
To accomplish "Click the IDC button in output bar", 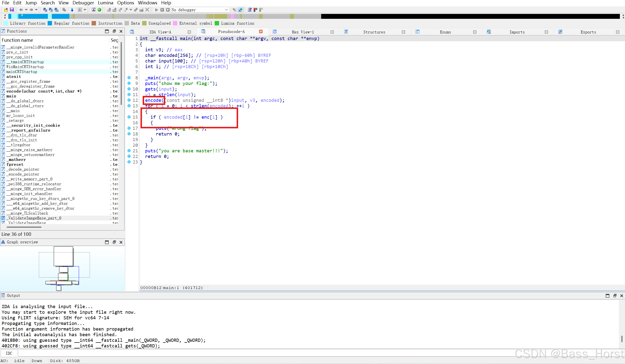I will pos(9,353).
